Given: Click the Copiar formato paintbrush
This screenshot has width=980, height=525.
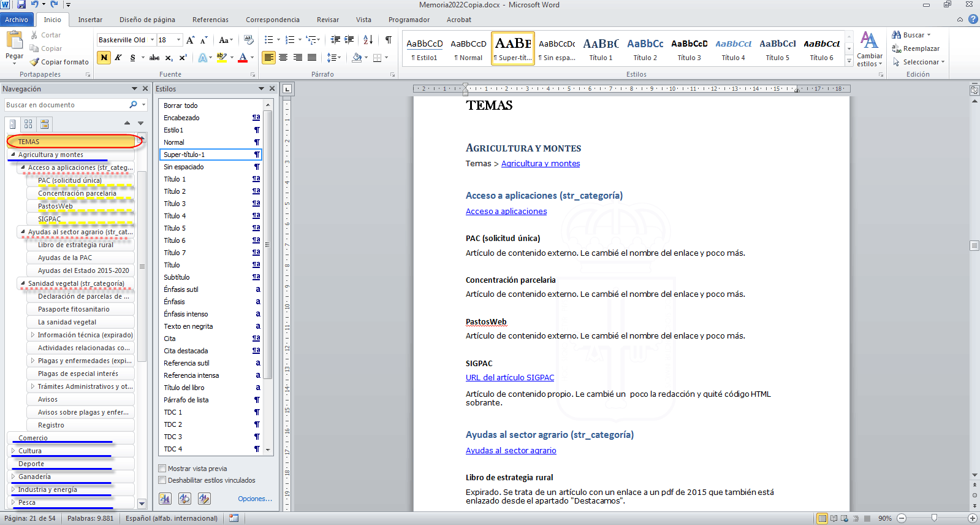Looking at the screenshot, I should point(59,62).
